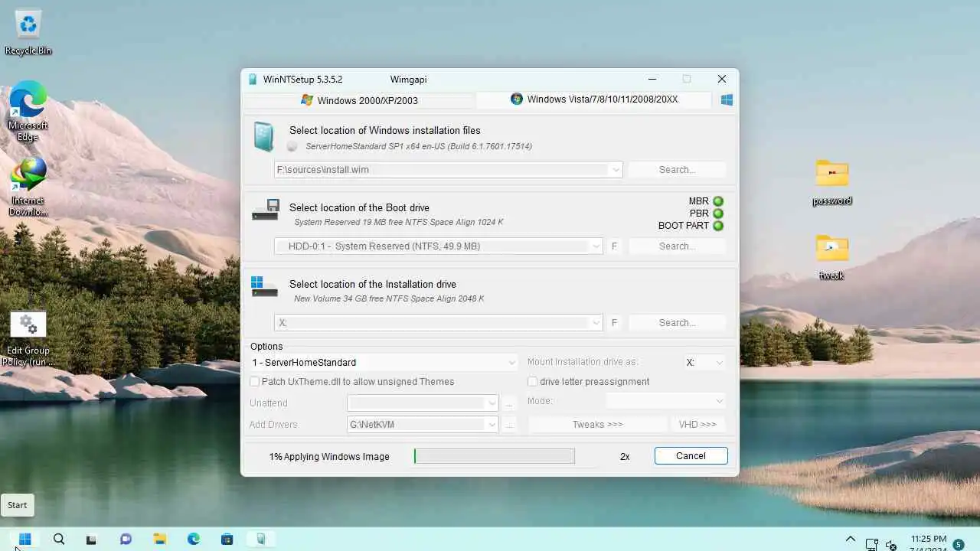
Task: Switch to Windows Vista/7/8/10/11/2008/20XX tab
Action: (594, 99)
